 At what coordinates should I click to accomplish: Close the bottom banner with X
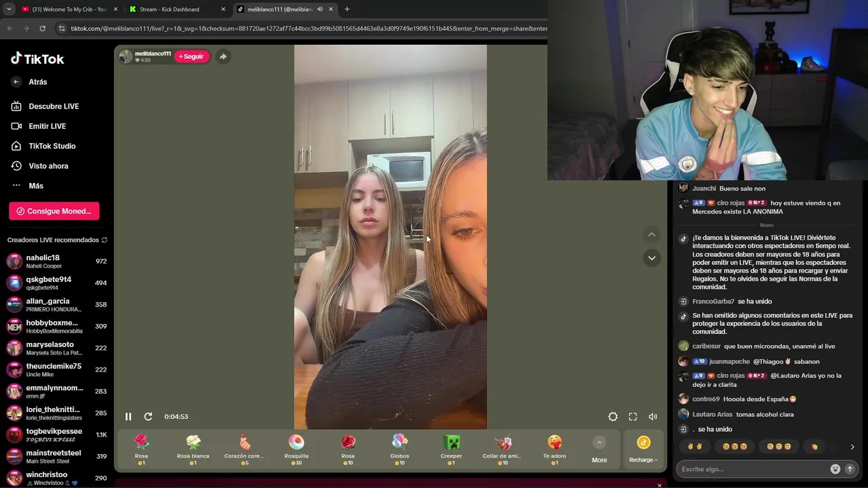[659, 485]
